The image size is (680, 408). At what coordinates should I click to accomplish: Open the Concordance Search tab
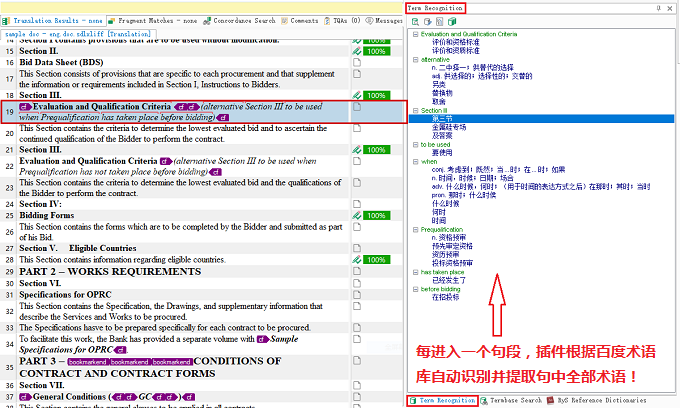pyautogui.click(x=239, y=20)
